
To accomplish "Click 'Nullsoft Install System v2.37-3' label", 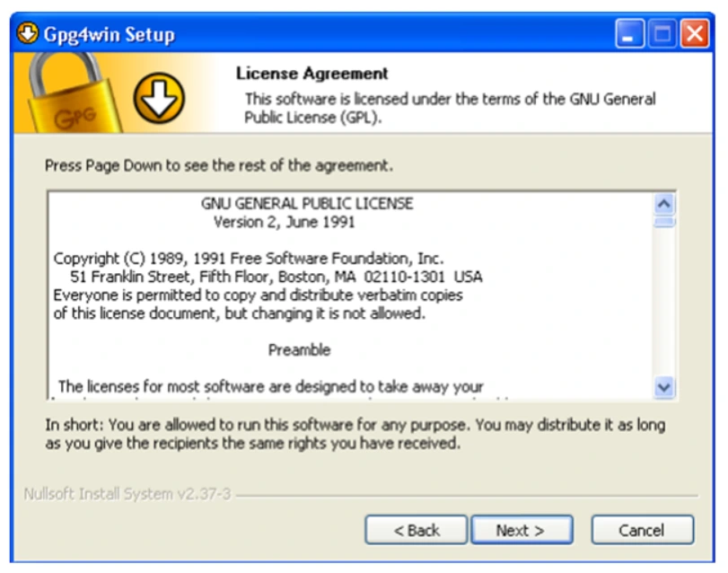I will pyautogui.click(x=127, y=494).
